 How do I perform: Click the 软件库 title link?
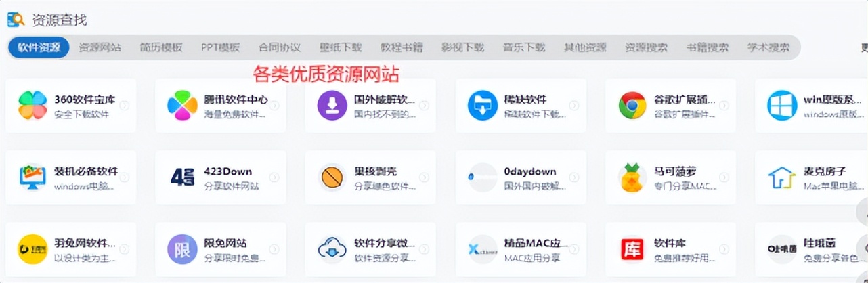click(x=670, y=244)
